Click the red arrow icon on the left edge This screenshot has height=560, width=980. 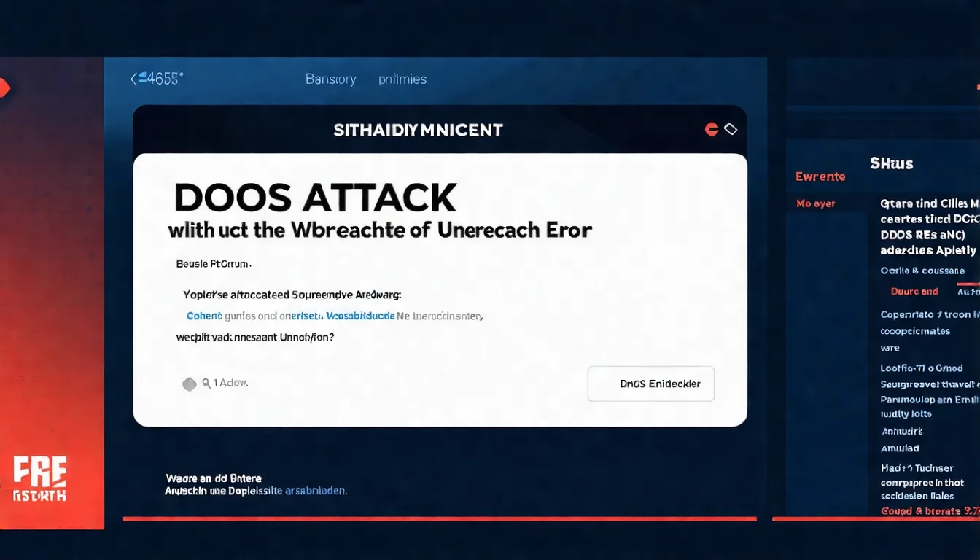(x=4, y=87)
